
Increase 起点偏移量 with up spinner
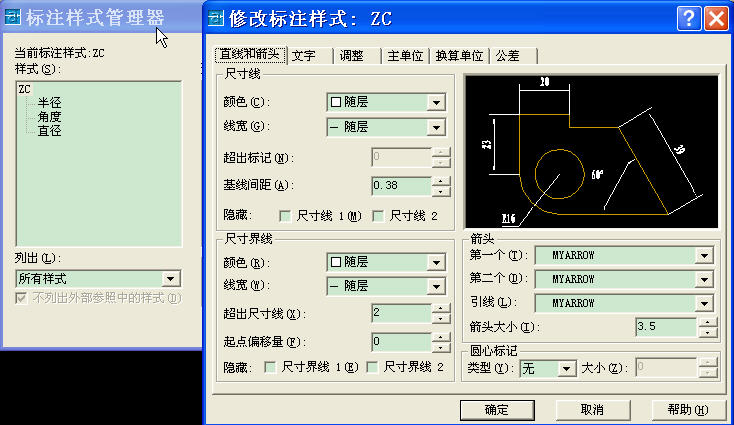(440, 337)
